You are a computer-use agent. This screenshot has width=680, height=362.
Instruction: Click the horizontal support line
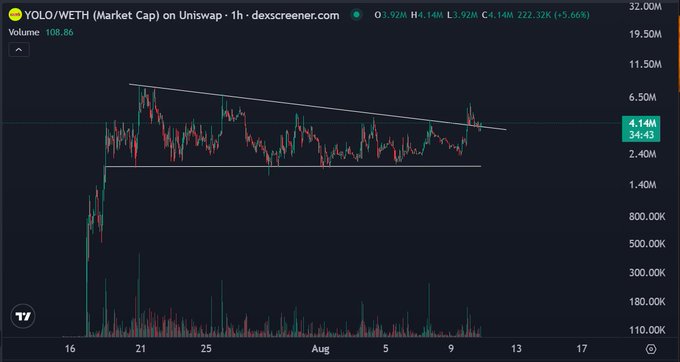click(x=293, y=166)
